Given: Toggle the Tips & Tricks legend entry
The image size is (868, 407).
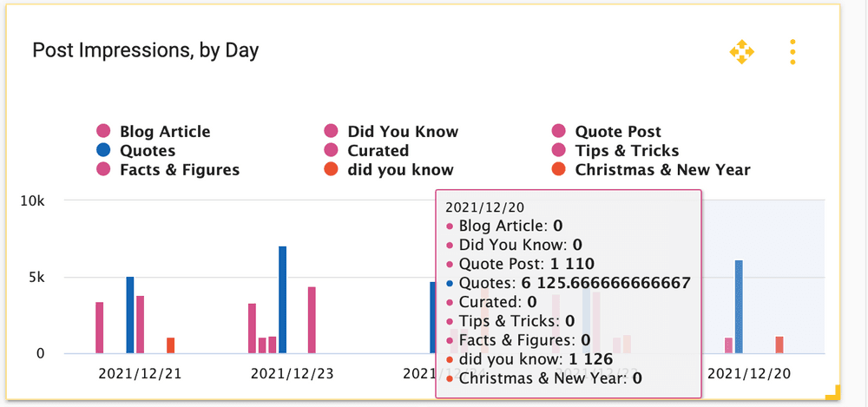Looking at the screenshot, I should coord(627,151).
